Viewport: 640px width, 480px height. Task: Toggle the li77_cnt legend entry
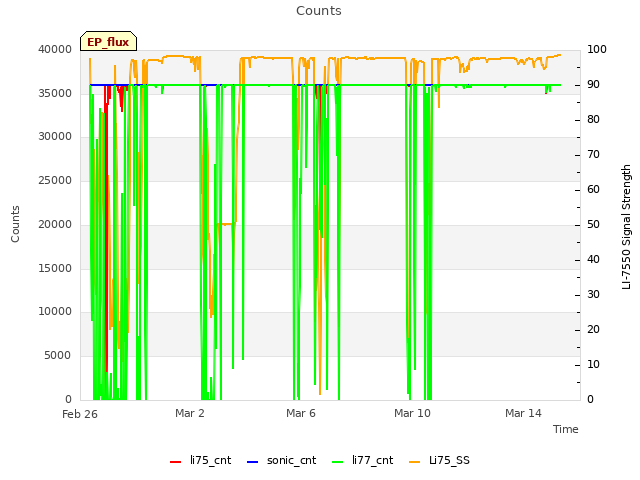[362, 460]
